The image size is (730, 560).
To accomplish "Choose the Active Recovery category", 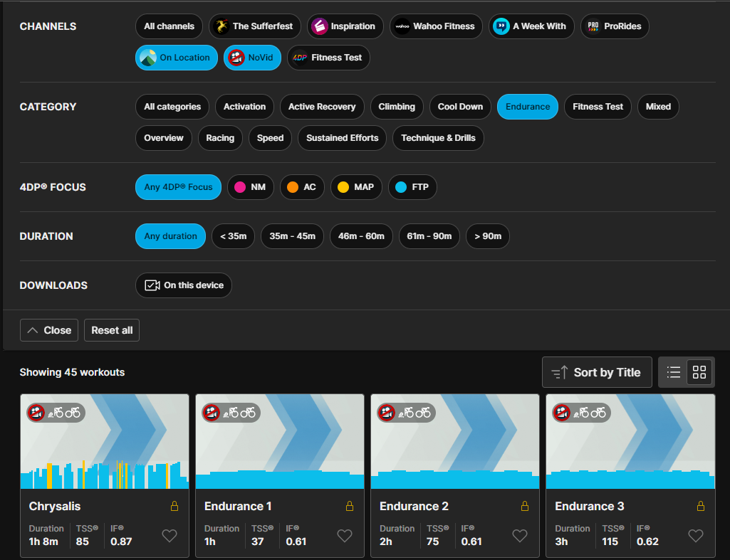I will point(322,107).
